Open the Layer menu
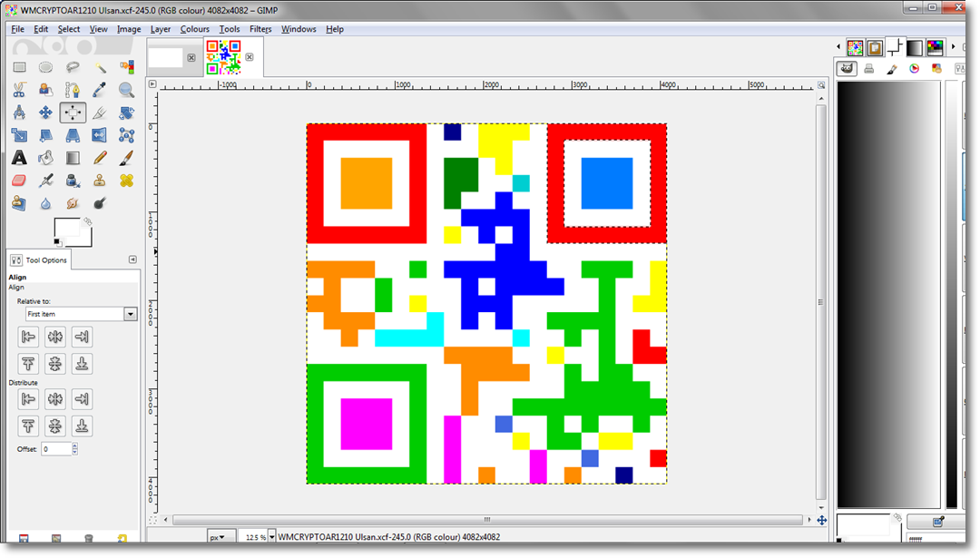This screenshot has width=980, height=558. click(x=160, y=29)
